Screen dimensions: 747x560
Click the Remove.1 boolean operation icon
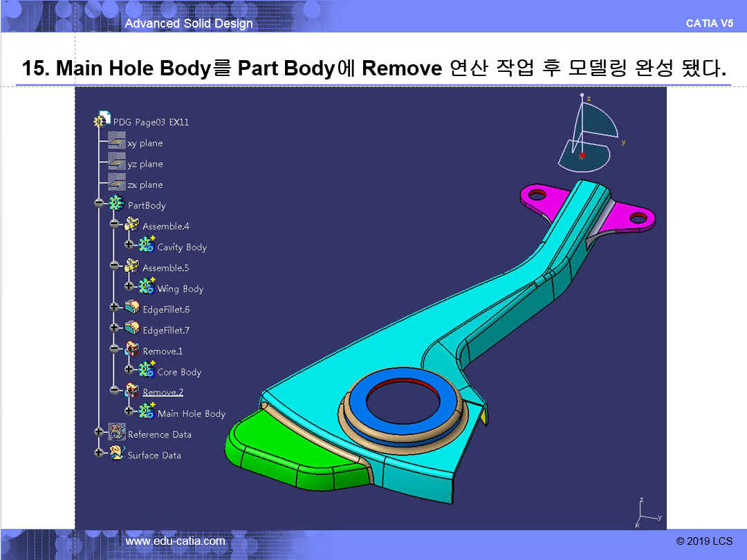tap(132, 350)
